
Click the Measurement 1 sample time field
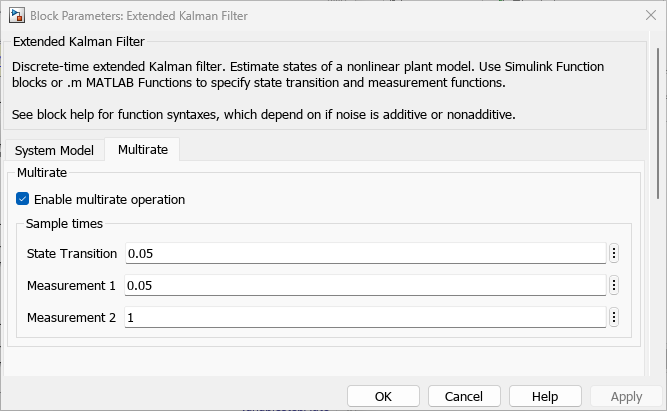365,285
